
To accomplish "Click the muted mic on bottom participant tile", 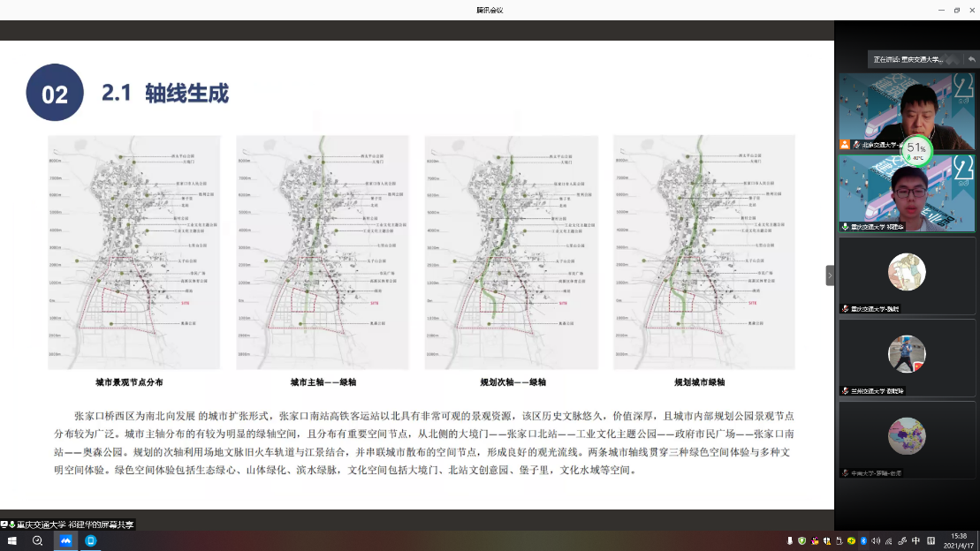I will [x=846, y=473].
